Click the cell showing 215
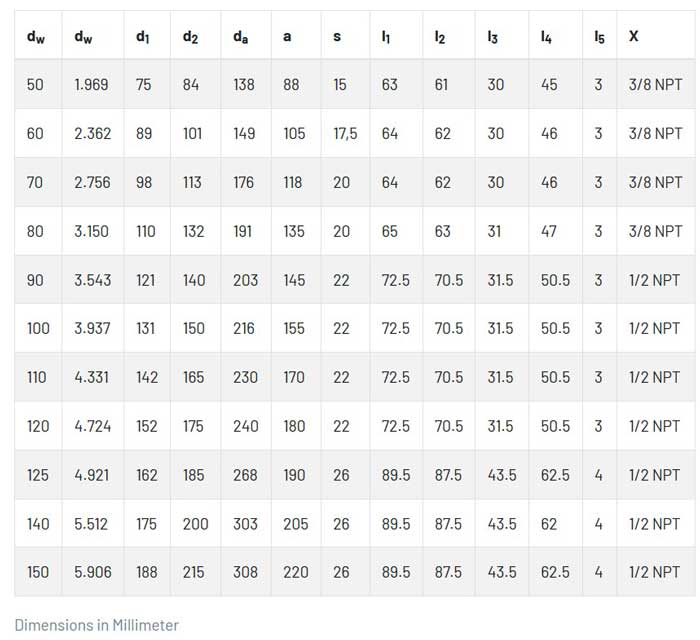The width and height of the screenshot is (700, 640). (x=194, y=572)
